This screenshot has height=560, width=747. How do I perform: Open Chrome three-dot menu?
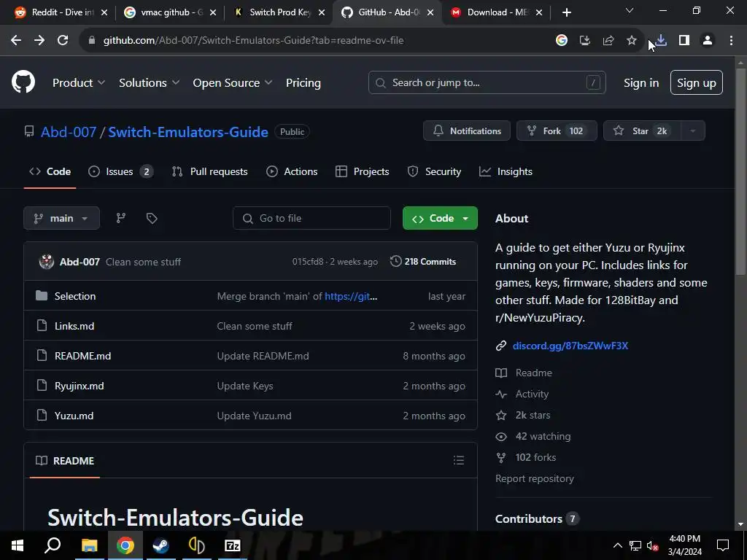[731, 41]
